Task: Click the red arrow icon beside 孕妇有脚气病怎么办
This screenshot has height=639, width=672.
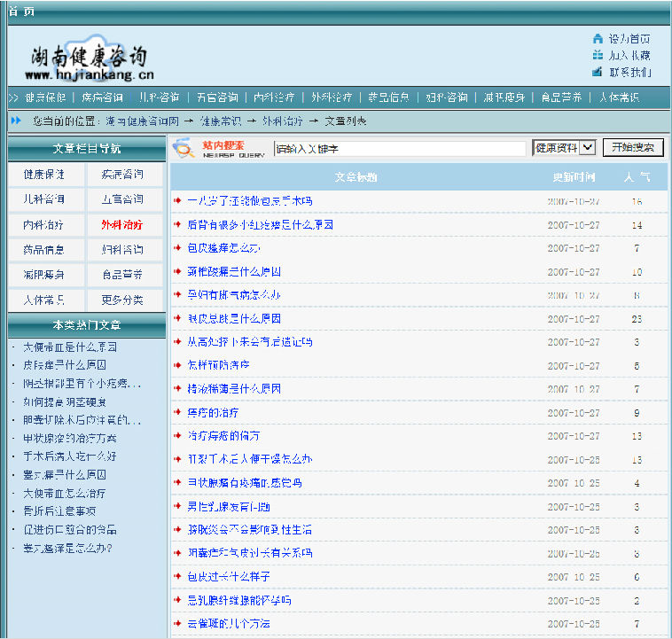Action: pos(177,294)
